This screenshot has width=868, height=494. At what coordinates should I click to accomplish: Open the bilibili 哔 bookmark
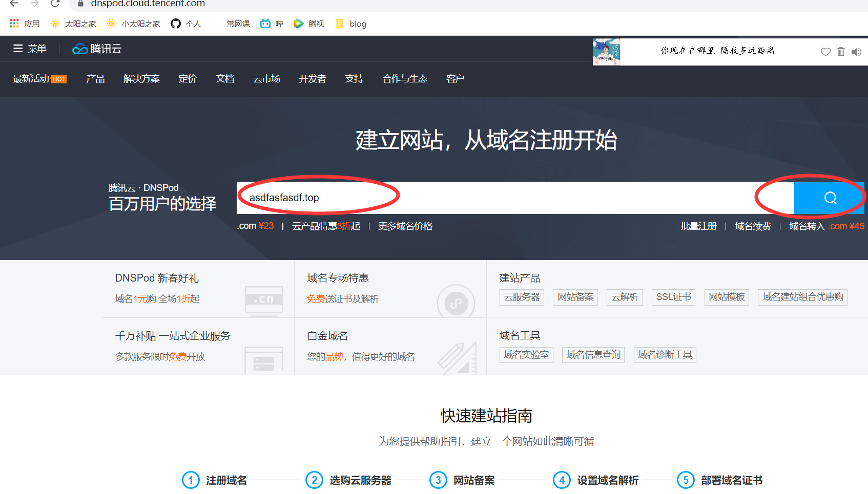[272, 24]
